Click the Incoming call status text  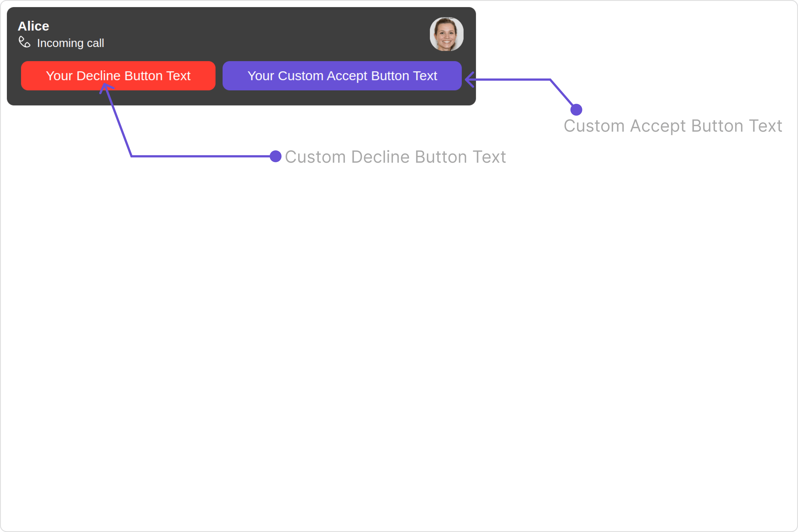[x=70, y=43]
